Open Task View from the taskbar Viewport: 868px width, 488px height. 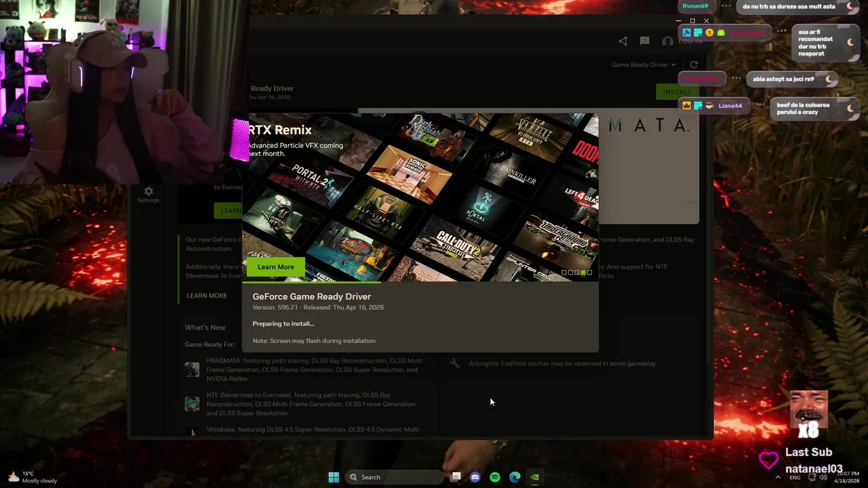[x=456, y=477]
